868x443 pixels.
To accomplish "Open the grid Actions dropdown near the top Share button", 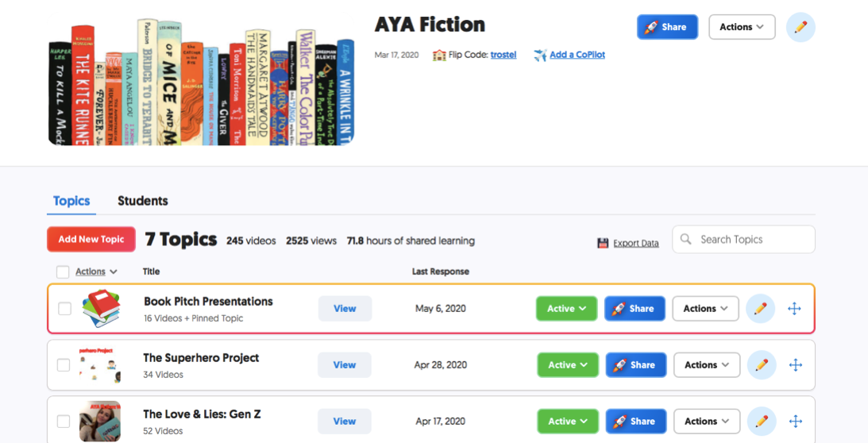I will point(742,27).
